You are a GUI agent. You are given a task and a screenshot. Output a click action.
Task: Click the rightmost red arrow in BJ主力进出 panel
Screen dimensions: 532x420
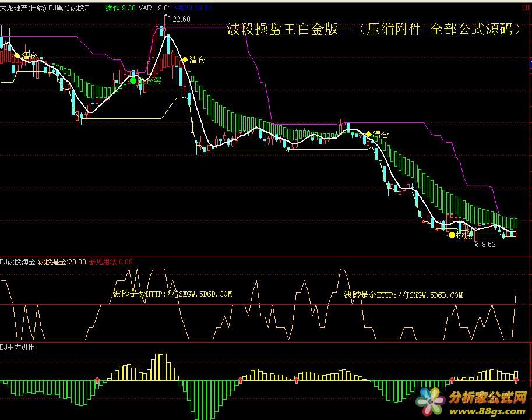(x=516, y=380)
